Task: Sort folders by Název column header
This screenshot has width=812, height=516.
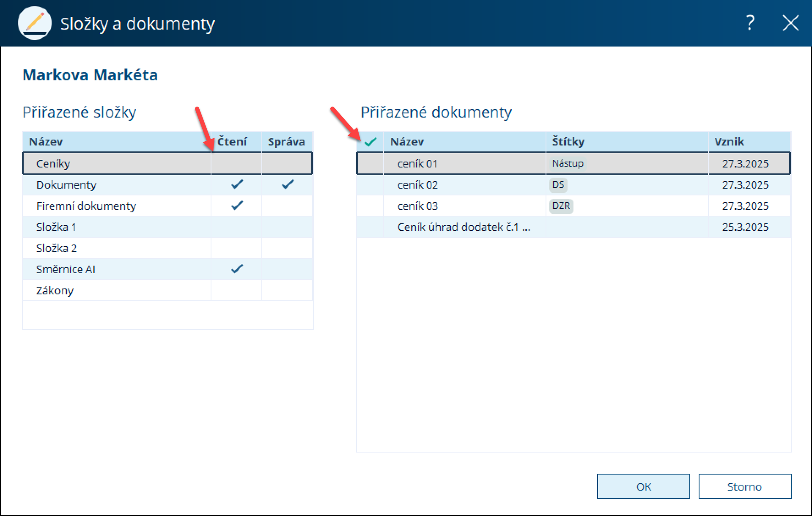Action: coord(46,142)
